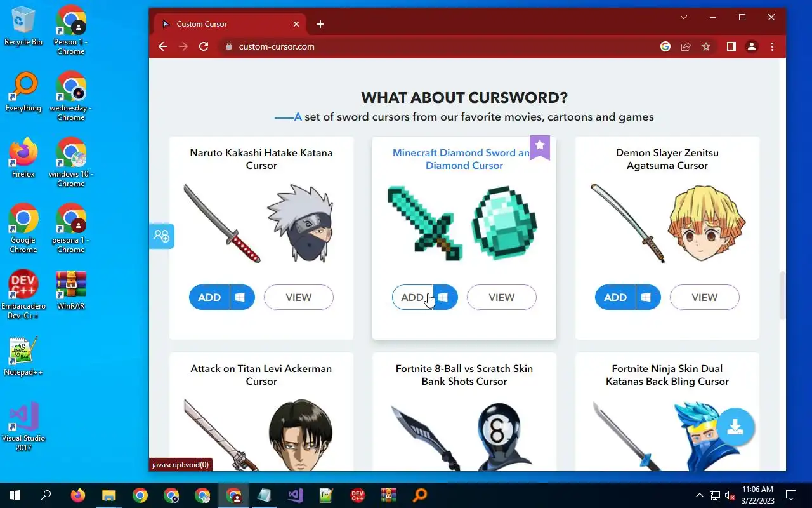Reload the custom-cursor.com page
This screenshot has height=508, width=812.
(x=204, y=46)
